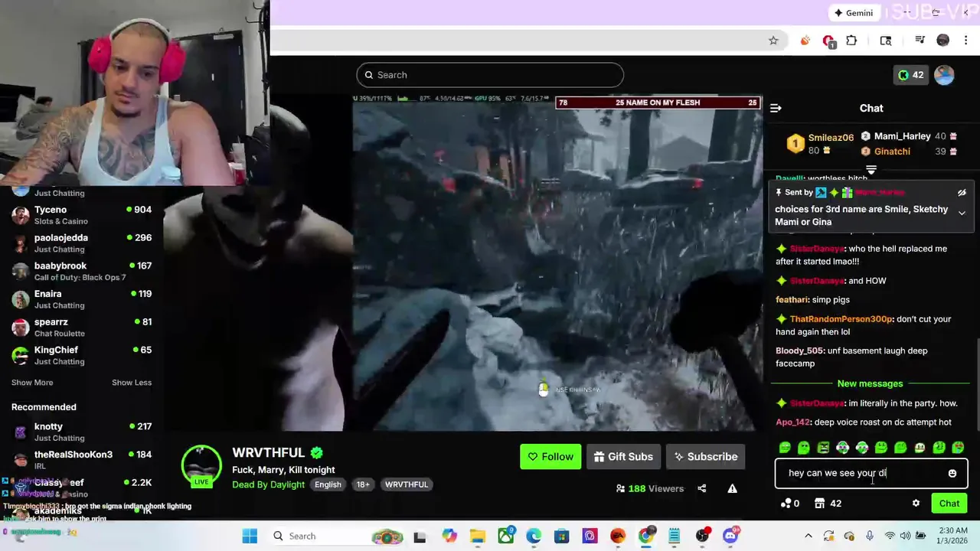This screenshot has height=551, width=980.
Task: Open the Extensions puzzle-piece menu
Action: (851, 41)
